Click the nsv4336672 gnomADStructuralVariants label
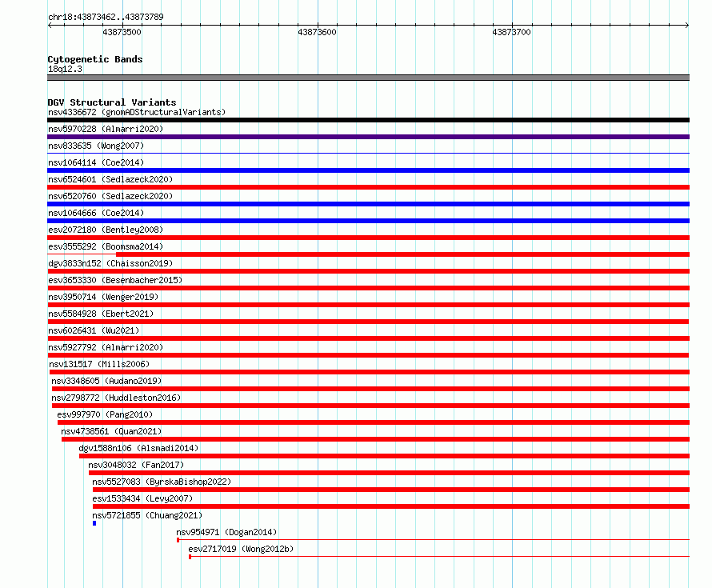This screenshot has height=588, width=712. coord(137,112)
